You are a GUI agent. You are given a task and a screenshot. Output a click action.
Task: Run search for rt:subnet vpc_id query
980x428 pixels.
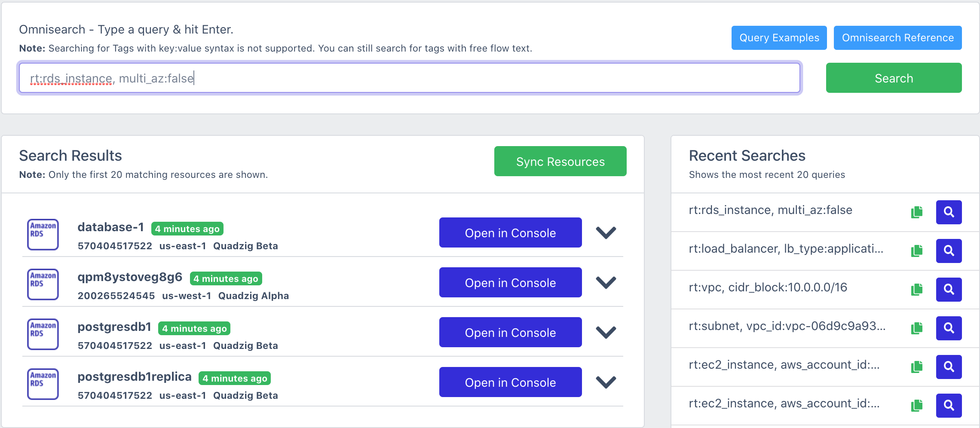tap(949, 328)
